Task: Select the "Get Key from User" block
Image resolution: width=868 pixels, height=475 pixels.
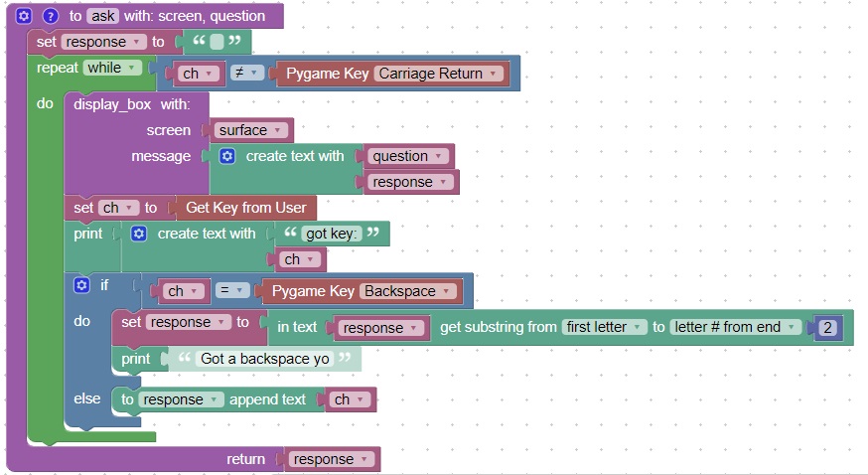Action: pyautogui.click(x=242, y=208)
